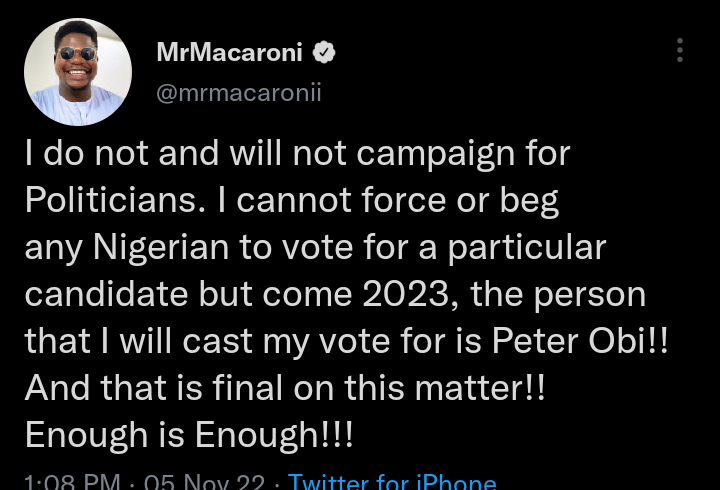720x490 pixels.
Task: Open MrMacaroni's profile picture
Action: 78,72
